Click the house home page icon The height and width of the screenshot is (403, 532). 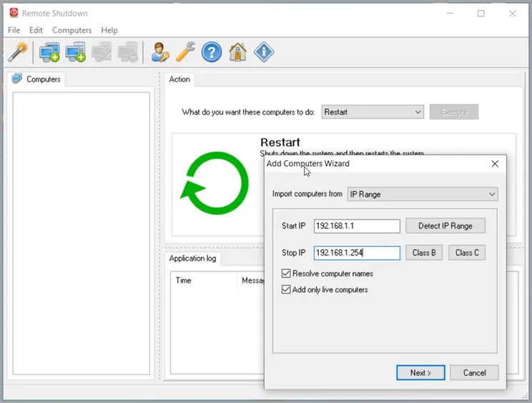237,52
